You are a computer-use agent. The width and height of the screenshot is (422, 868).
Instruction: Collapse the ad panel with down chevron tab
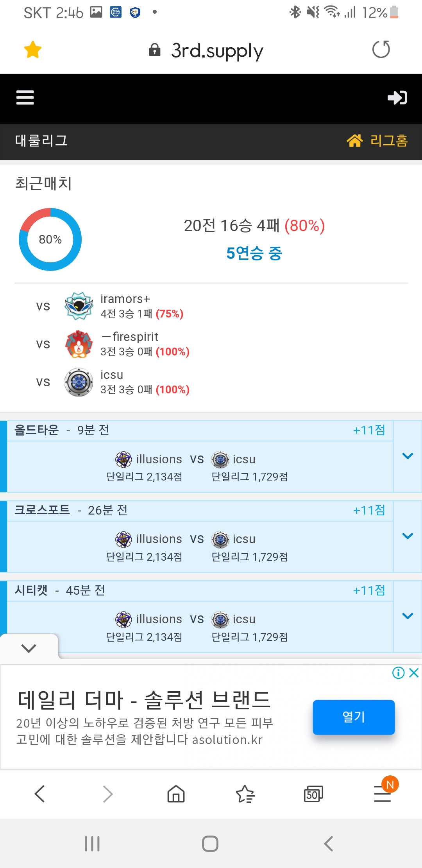pos(29,648)
